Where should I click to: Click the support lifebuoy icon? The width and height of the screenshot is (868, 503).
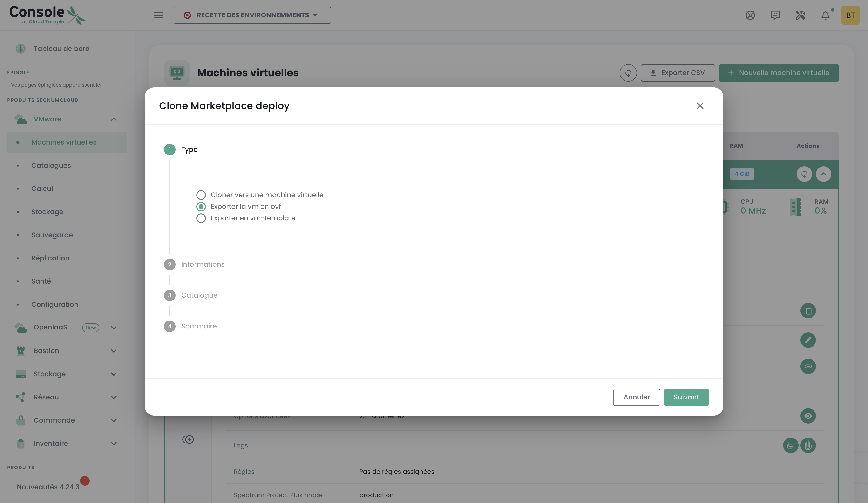click(x=750, y=15)
